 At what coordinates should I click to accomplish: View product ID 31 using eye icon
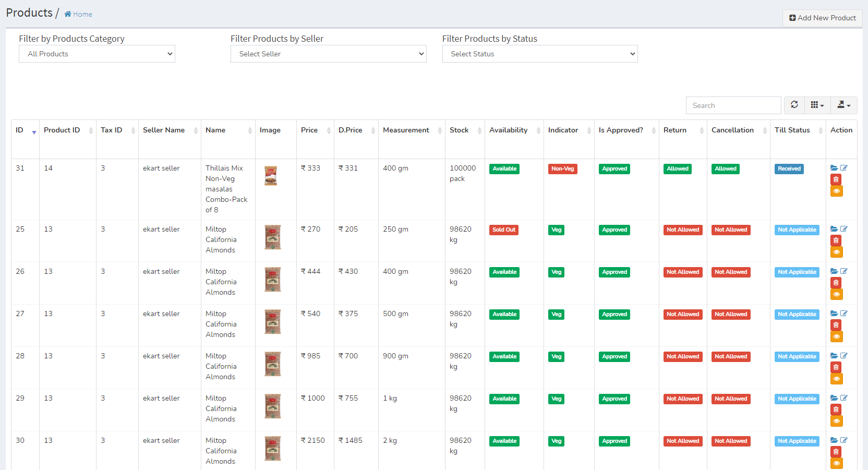coord(837,191)
